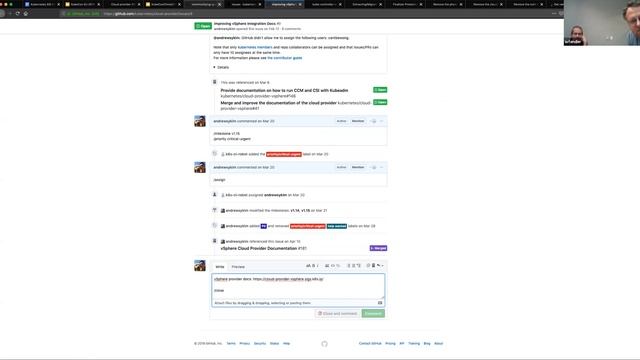Viewport: 640px width, 360px height.
Task: Open the 'vSphere Cloud Provider Documentation' pull request
Action: 259,248
